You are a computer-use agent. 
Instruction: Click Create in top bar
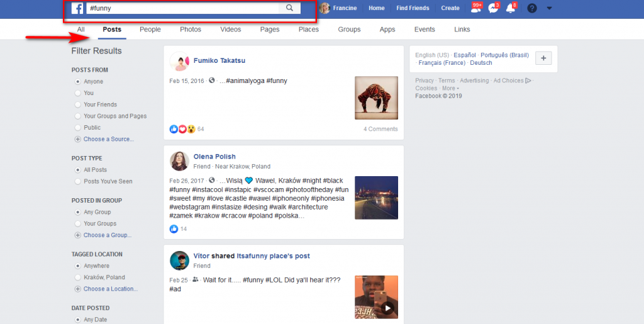(450, 8)
